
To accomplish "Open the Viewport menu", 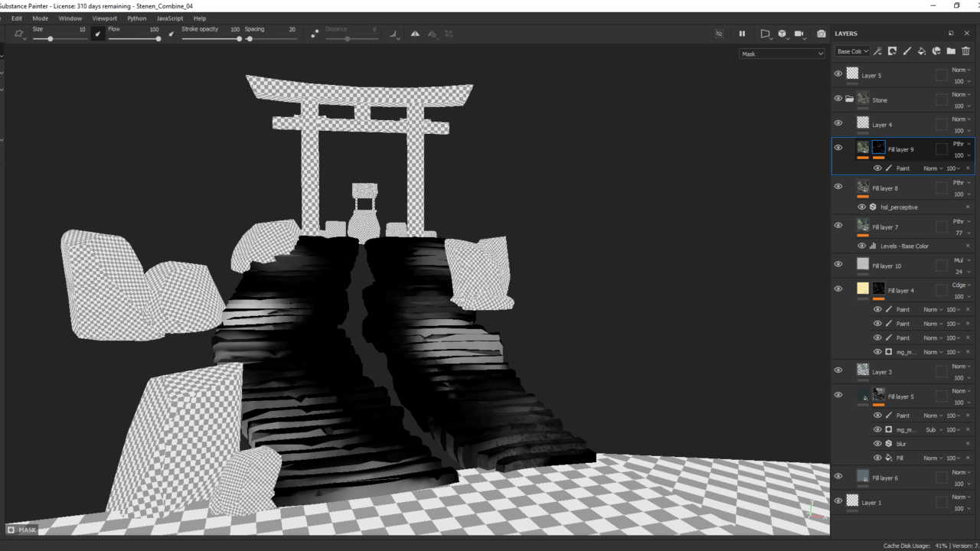I will coord(104,18).
